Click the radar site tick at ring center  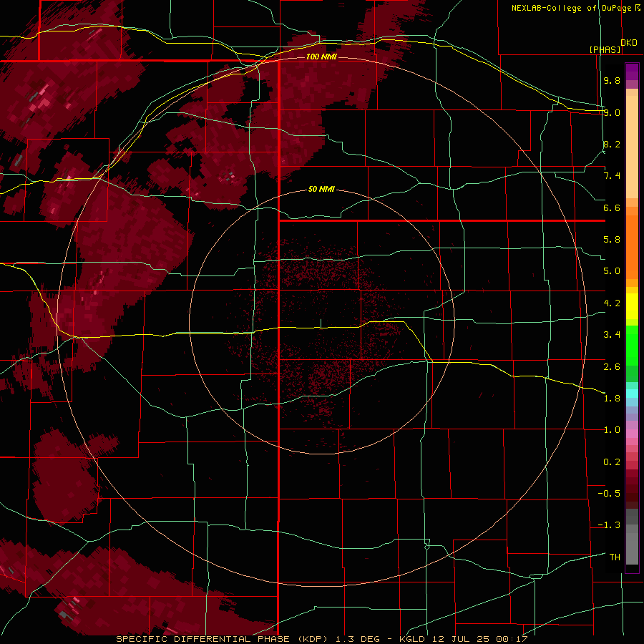coord(321,323)
